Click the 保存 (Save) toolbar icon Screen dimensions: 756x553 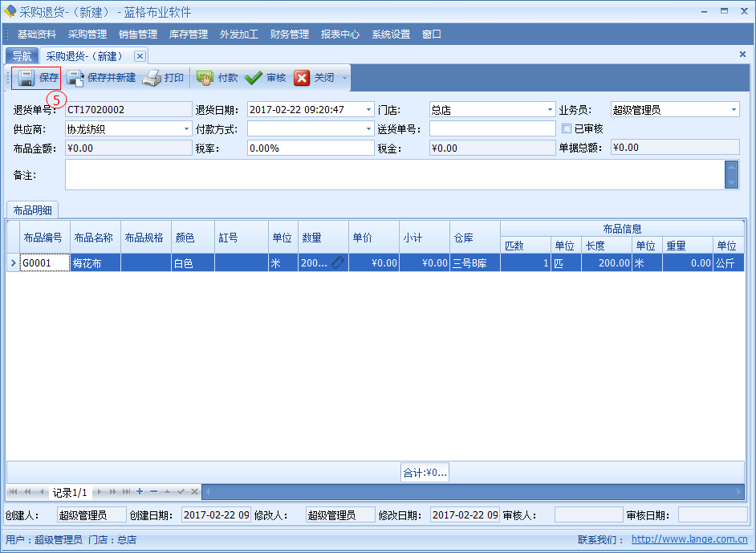(x=26, y=78)
